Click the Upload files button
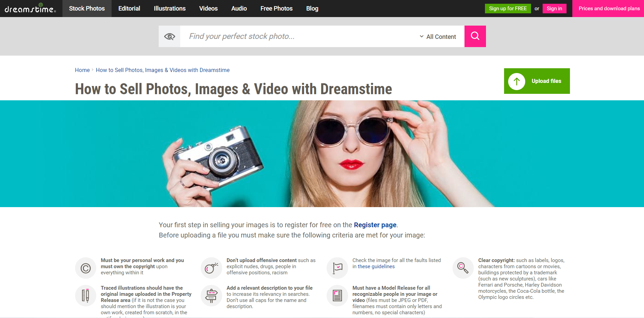 pos(537,81)
